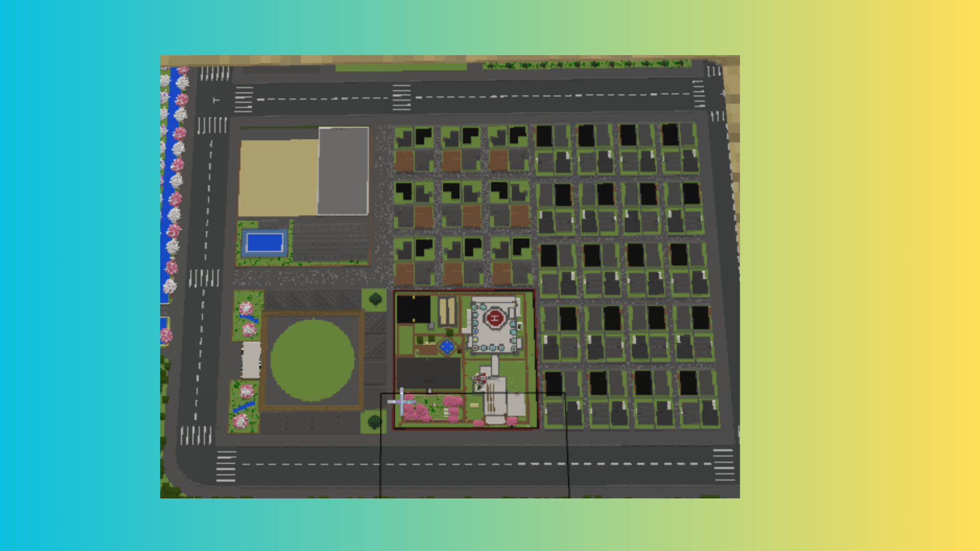Click the crosswalk at bottom-right road end

click(723, 465)
